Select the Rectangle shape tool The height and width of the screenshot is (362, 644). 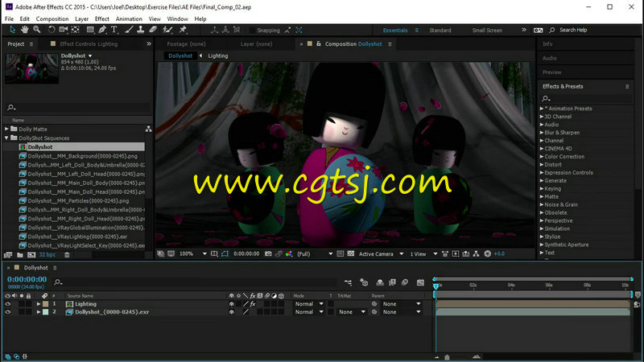(x=90, y=30)
